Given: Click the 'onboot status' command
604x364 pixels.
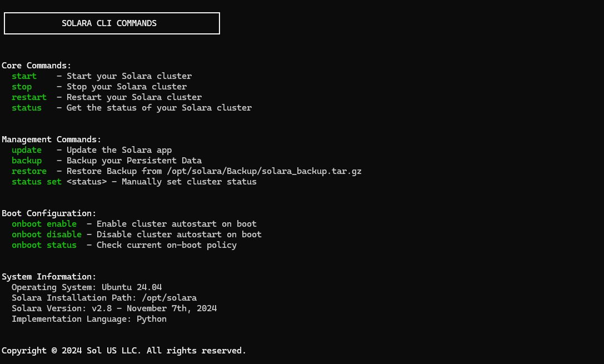Looking at the screenshot, I should pyautogui.click(x=44, y=246).
